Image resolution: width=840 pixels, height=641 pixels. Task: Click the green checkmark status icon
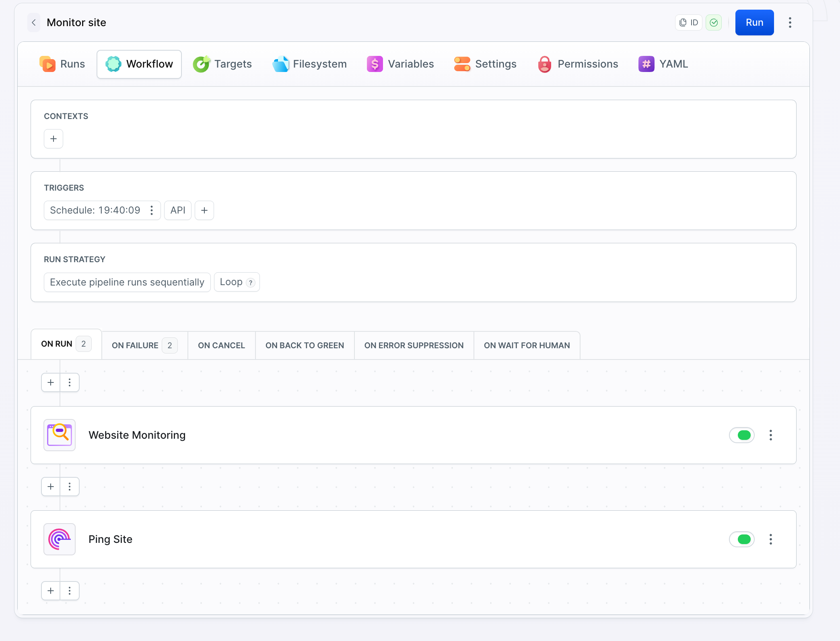coord(714,23)
